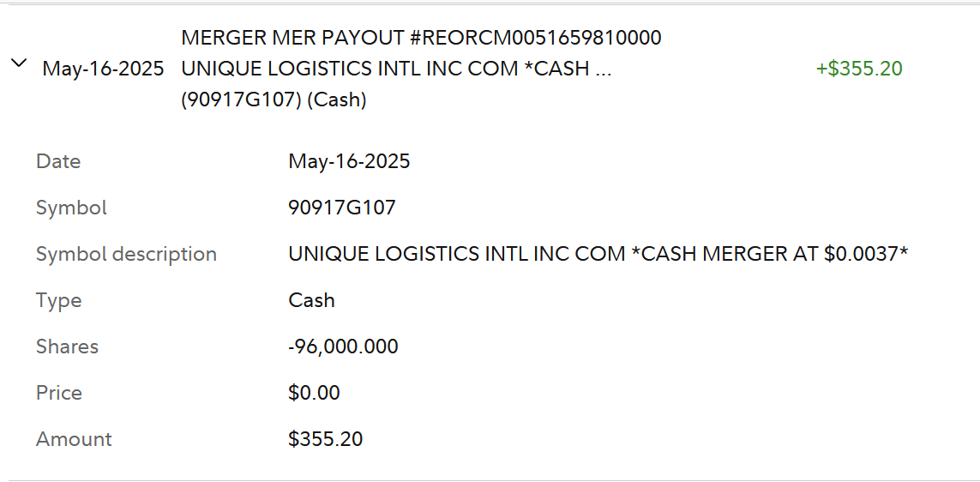The width and height of the screenshot is (980, 482).
Task: Click the $0.00 price value
Action: tap(314, 393)
